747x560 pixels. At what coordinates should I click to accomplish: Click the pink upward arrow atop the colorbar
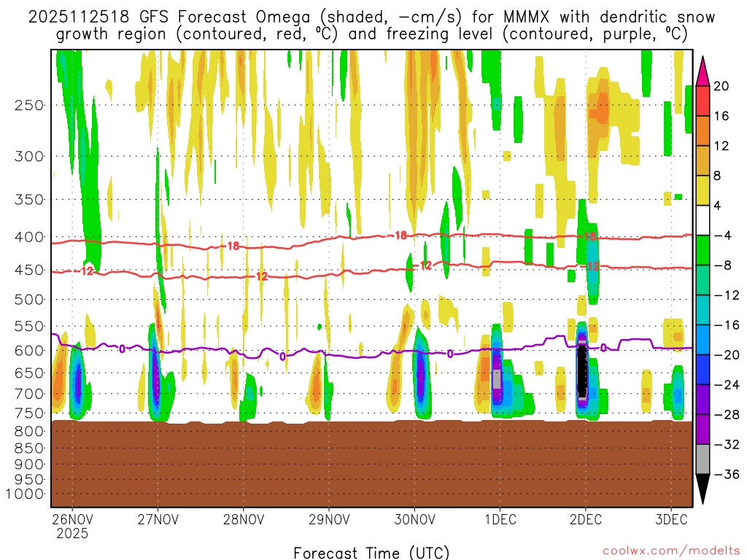[703, 71]
